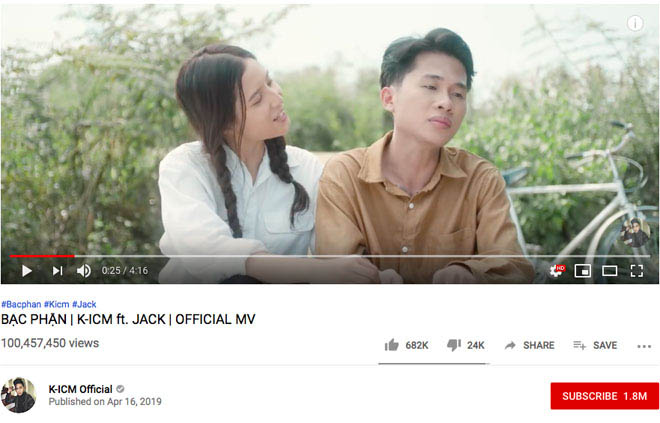Screen dimensions: 660x423
Task: Open the three-dot more actions menu
Action: click(x=644, y=346)
